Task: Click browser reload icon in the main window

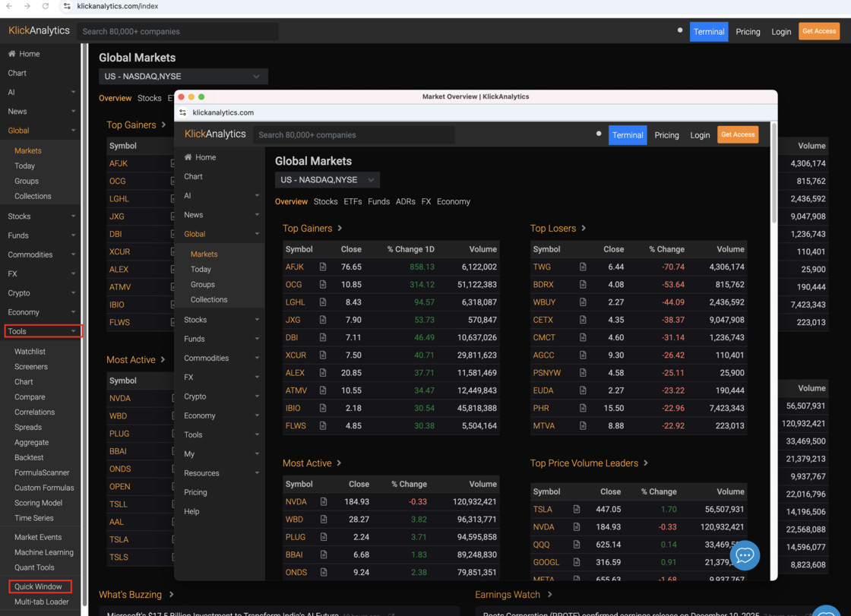Action: (46, 6)
